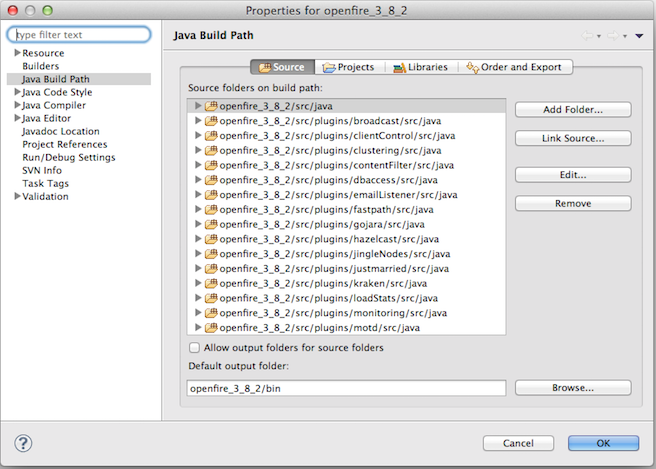This screenshot has height=469, width=656.
Task: Click folder icon for dbaccess plugin
Action: 211,180
